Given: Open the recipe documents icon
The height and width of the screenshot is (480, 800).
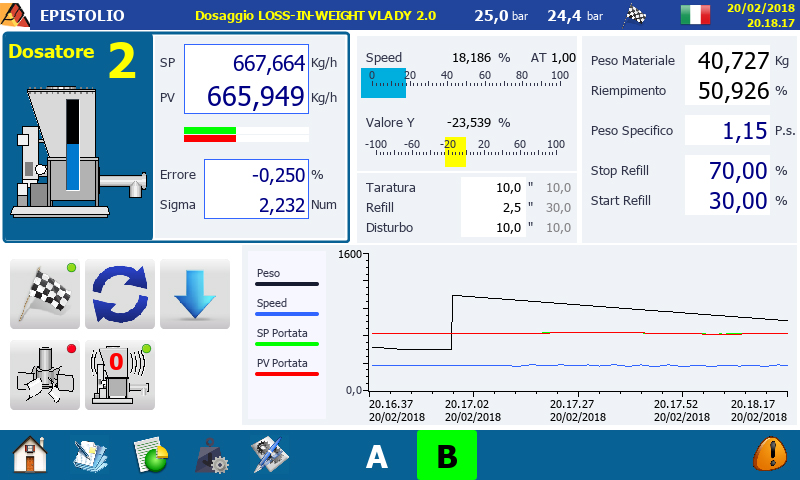Looking at the screenshot, I should pos(90,455).
